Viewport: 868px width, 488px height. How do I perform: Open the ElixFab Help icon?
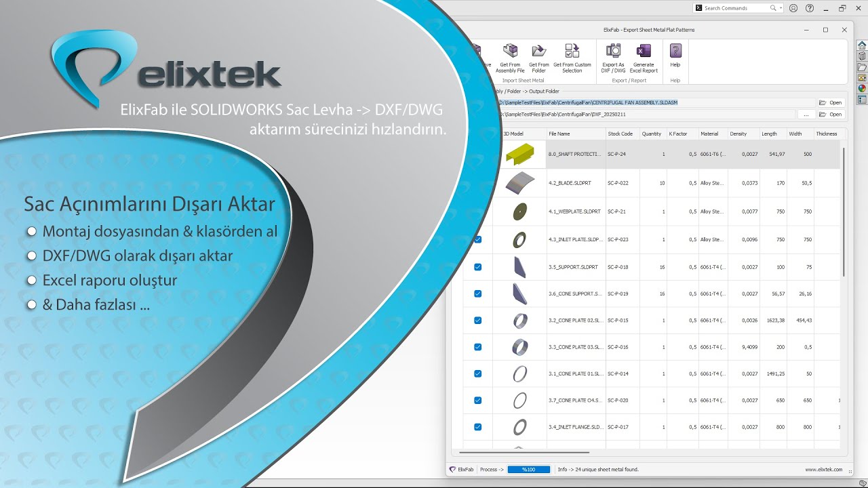(675, 51)
